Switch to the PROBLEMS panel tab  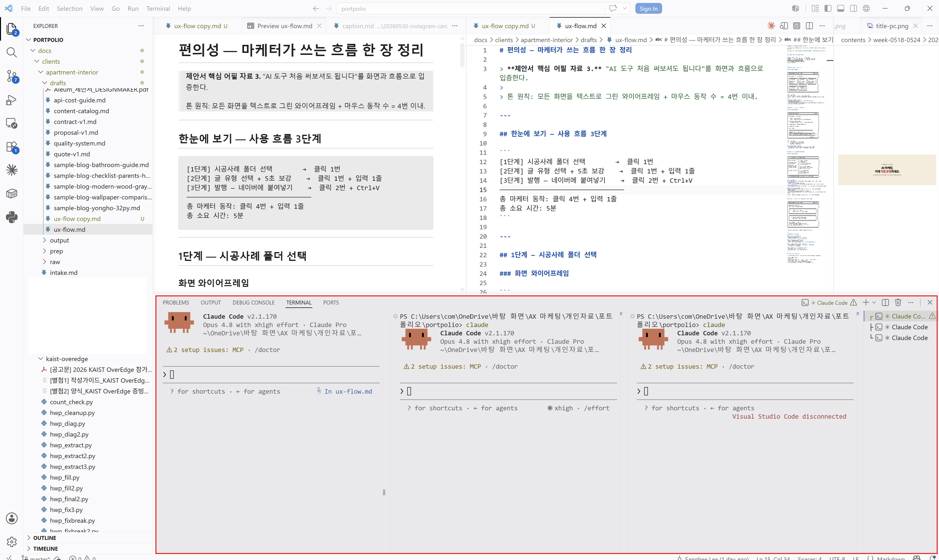(x=175, y=303)
